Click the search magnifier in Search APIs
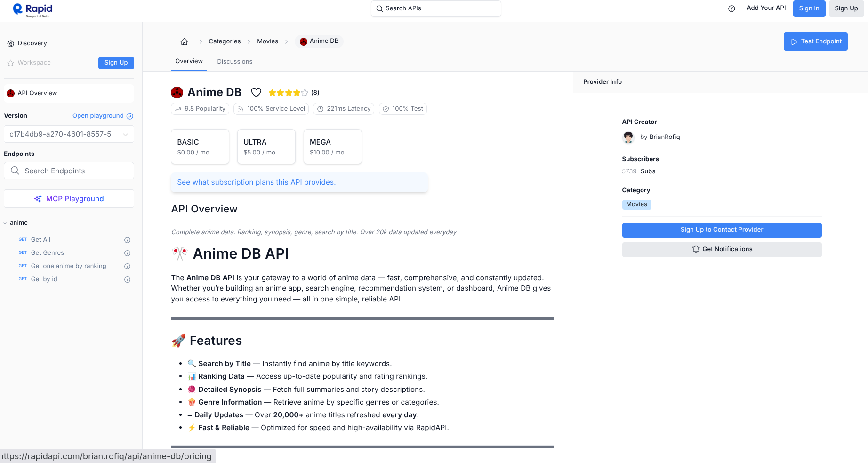Image resolution: width=868 pixels, height=463 pixels. pos(379,8)
